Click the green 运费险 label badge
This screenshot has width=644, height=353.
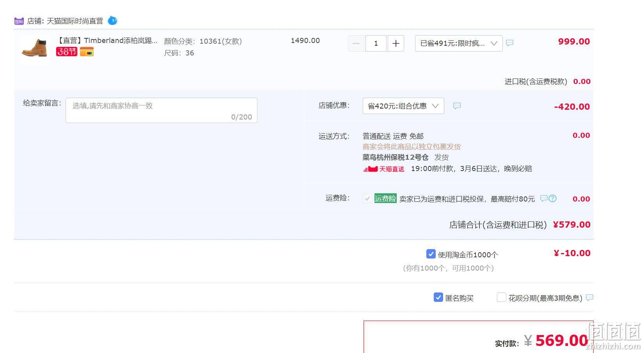[x=385, y=198]
